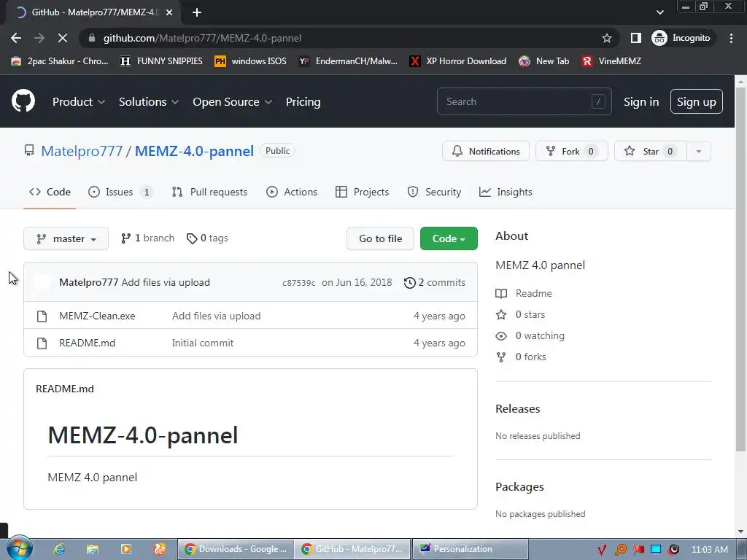View 0 forks in About sidebar

pyautogui.click(x=521, y=357)
